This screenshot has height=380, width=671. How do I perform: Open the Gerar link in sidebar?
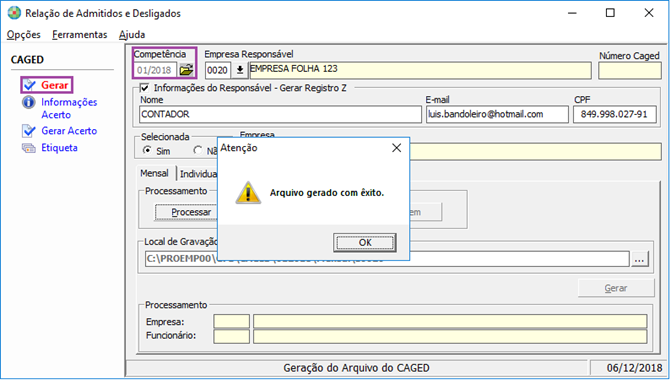[x=55, y=85]
